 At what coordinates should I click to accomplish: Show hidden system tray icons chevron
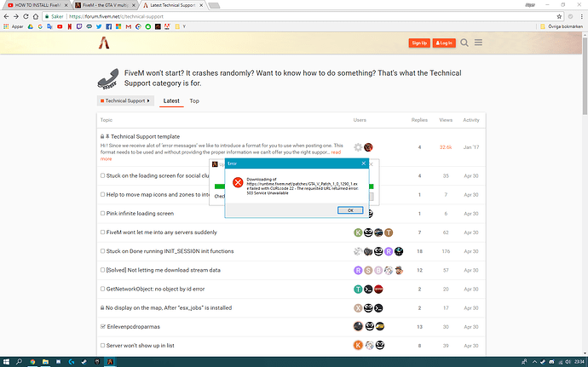coord(534,362)
